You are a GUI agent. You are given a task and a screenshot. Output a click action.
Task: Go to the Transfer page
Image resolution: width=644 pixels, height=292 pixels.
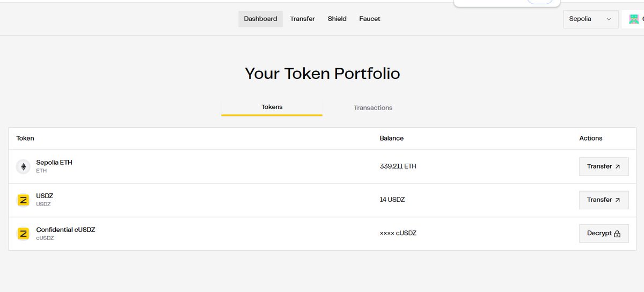click(x=303, y=19)
